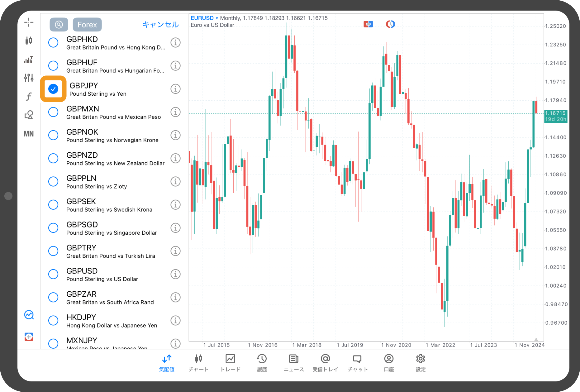Select the GBPUSD circle checkbox

tap(53, 274)
